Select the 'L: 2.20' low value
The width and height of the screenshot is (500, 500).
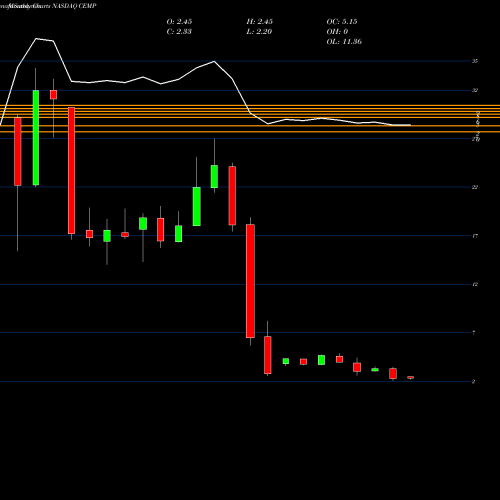(259, 32)
